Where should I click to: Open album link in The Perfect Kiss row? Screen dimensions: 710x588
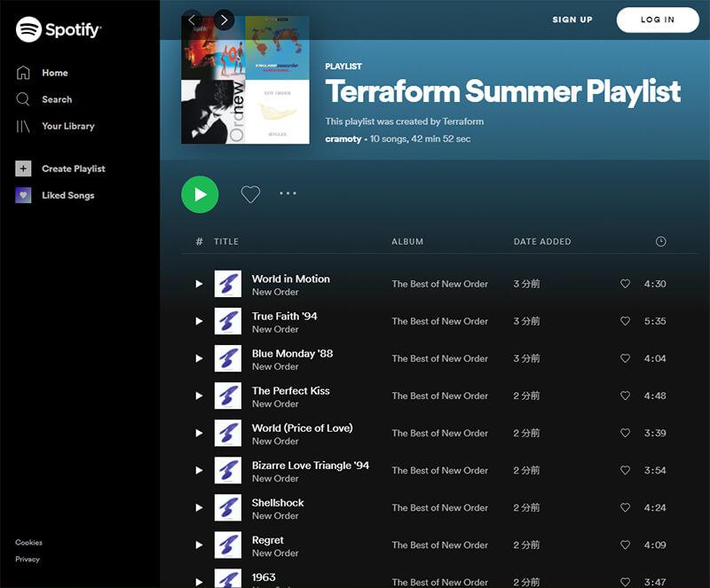[x=439, y=396]
